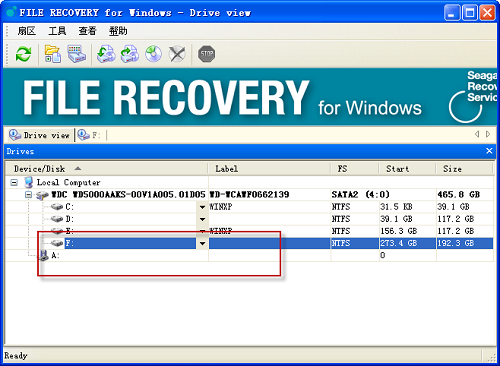Viewport: 500px width, 366px height.
Task: Click the Label column header
Action: [269, 169]
